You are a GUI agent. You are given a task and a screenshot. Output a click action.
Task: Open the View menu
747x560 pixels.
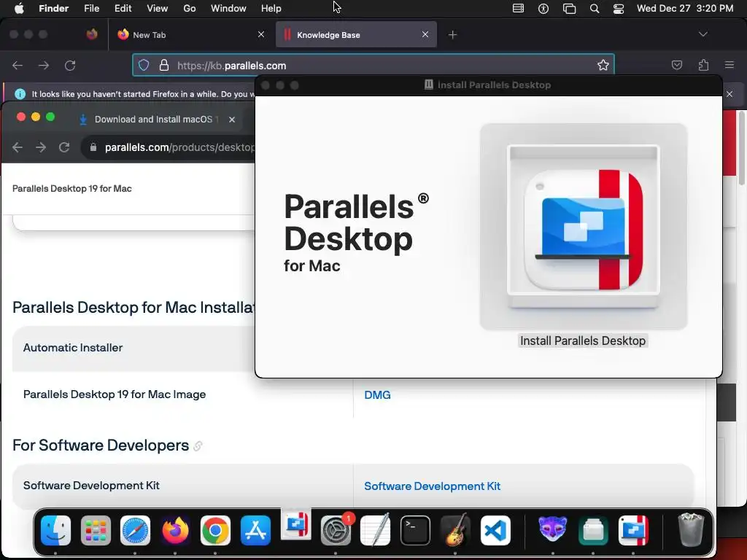tap(158, 9)
